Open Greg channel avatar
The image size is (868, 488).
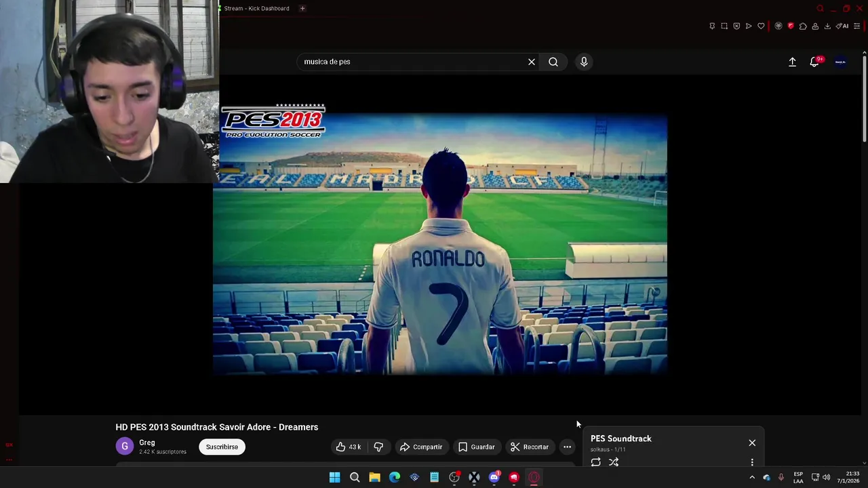coord(125,446)
